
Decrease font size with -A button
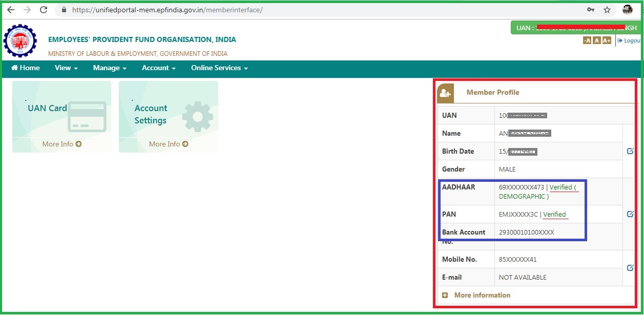[x=587, y=40]
